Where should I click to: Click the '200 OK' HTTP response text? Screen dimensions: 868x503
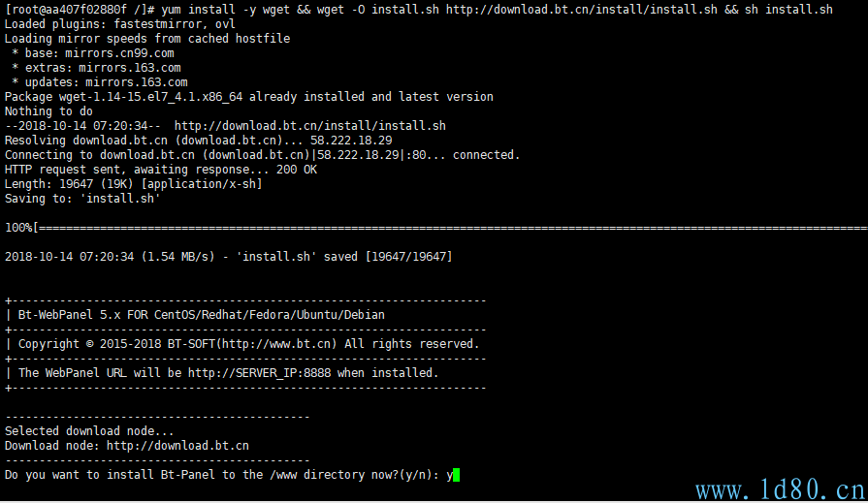pyautogui.click(x=297, y=170)
